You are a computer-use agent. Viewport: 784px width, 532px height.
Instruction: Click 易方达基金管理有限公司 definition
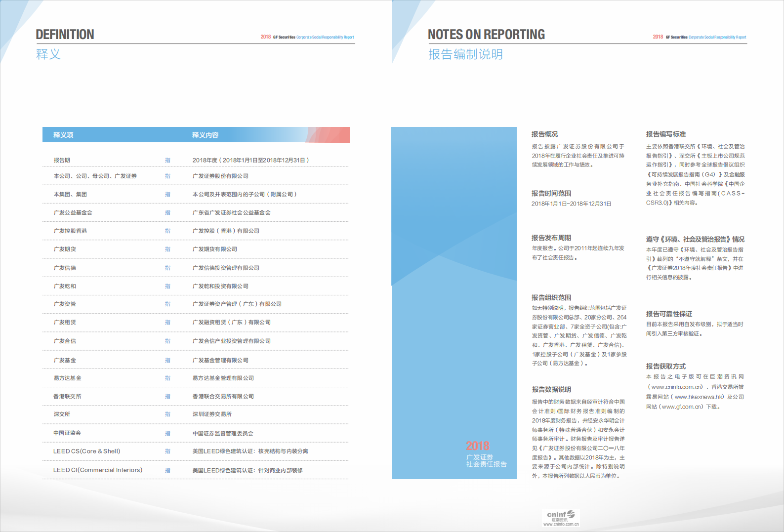coord(223,378)
